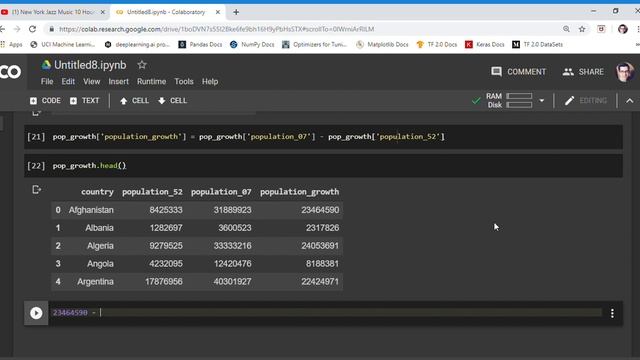
Task: Click the Disk usage bar
Action: click(519, 105)
